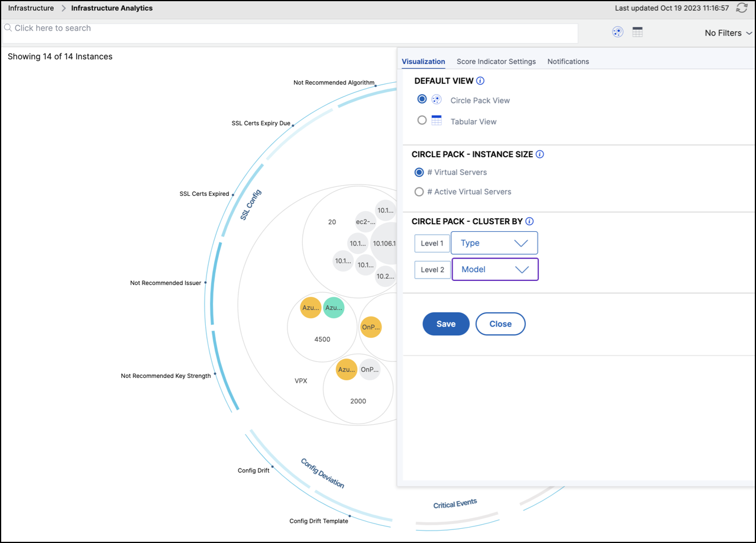Select Circle Pack View radio button
756x543 pixels.
click(422, 99)
